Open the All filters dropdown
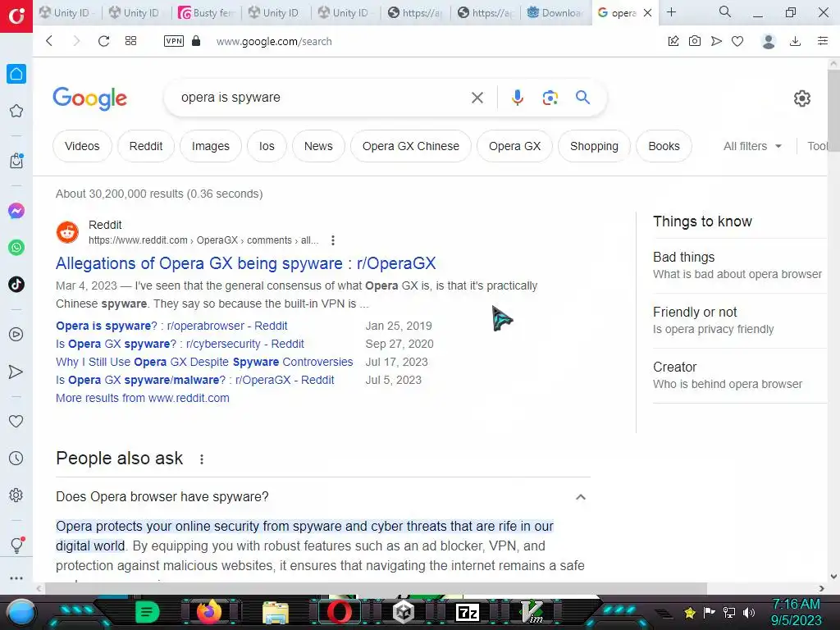840x630 pixels. pyautogui.click(x=752, y=146)
